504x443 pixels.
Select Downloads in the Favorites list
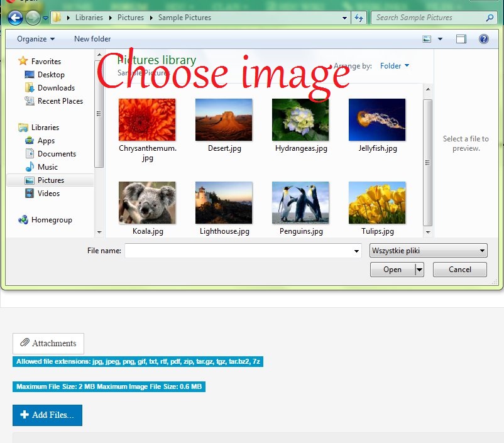point(57,88)
